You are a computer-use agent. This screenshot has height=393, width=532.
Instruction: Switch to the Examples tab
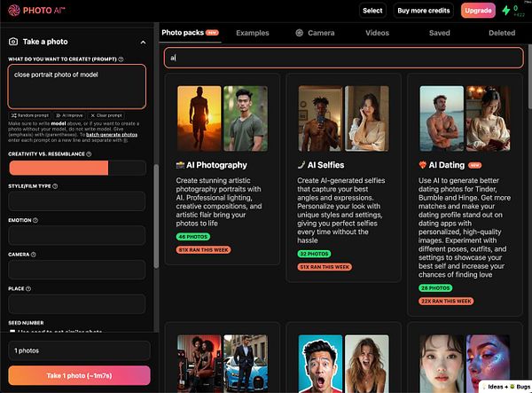(253, 33)
